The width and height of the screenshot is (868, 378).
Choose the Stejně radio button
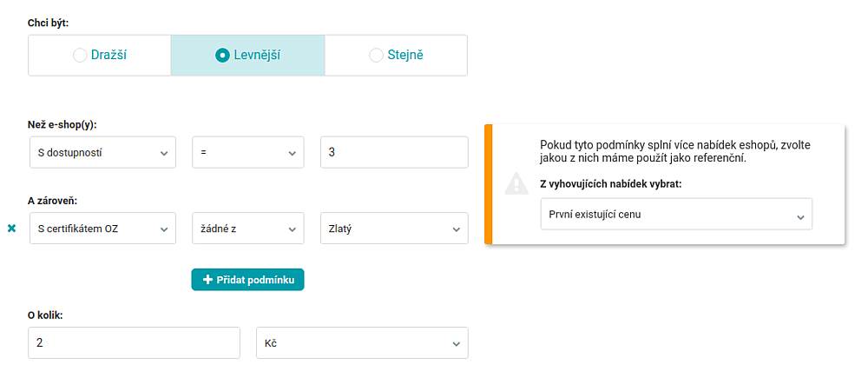click(377, 56)
